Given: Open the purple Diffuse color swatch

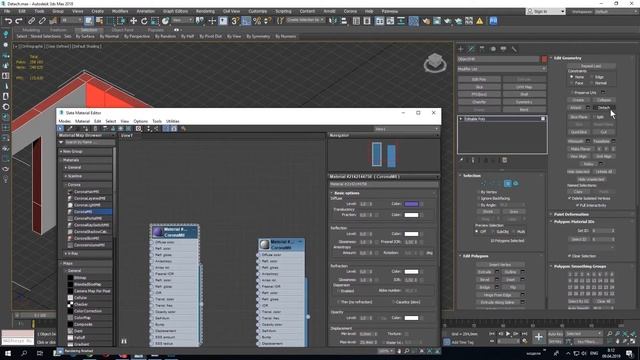Looking at the screenshot, I should tap(411, 204).
